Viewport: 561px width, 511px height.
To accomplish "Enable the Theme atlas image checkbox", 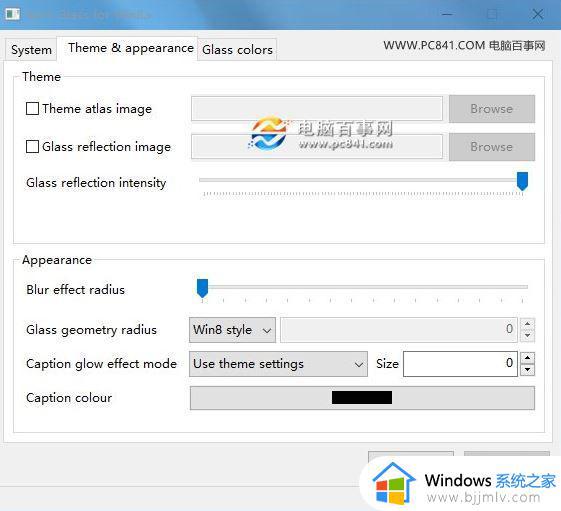I will 33,108.
